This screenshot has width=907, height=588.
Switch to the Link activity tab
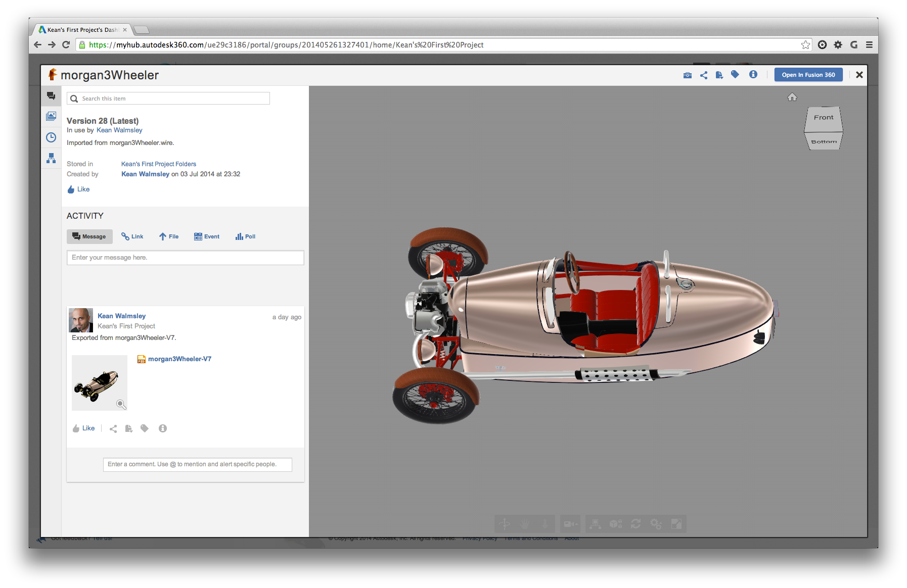[x=132, y=236]
